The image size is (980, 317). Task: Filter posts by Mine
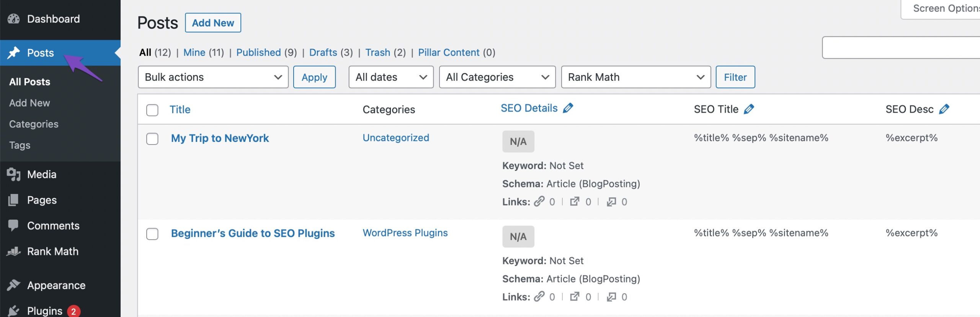click(x=194, y=52)
